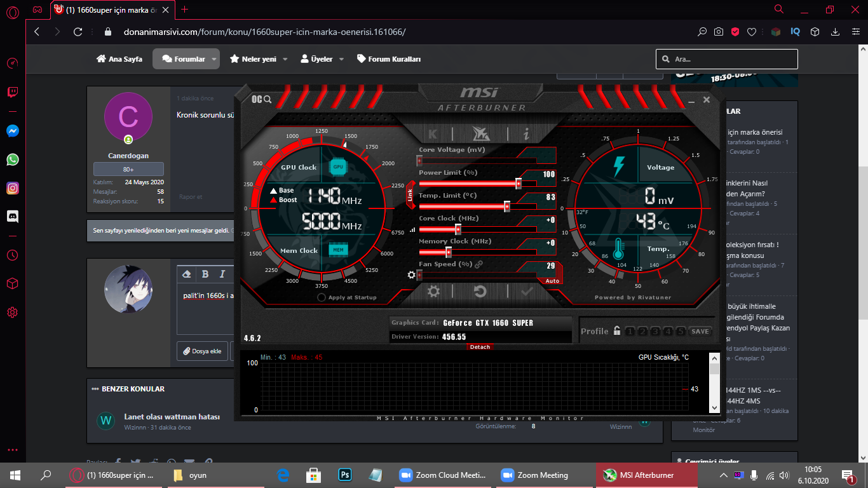Toggle the Fan Speed link chain icon
Viewport: 868px width, 488px height.
pyautogui.click(x=478, y=264)
